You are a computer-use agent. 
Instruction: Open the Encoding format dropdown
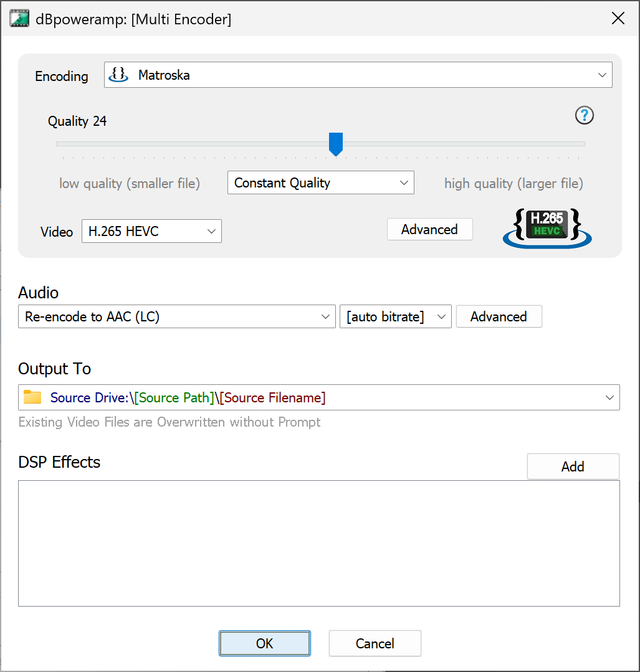[601, 75]
